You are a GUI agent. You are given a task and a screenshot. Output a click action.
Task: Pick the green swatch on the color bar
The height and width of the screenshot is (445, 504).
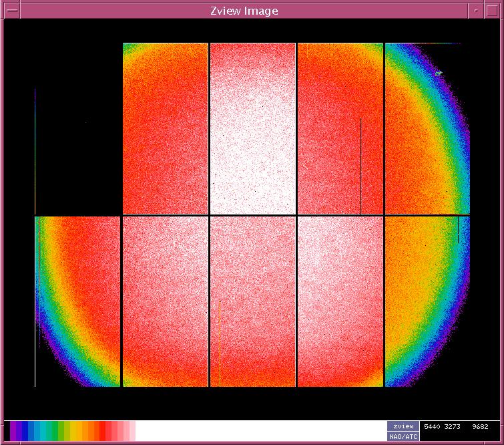tap(61, 431)
